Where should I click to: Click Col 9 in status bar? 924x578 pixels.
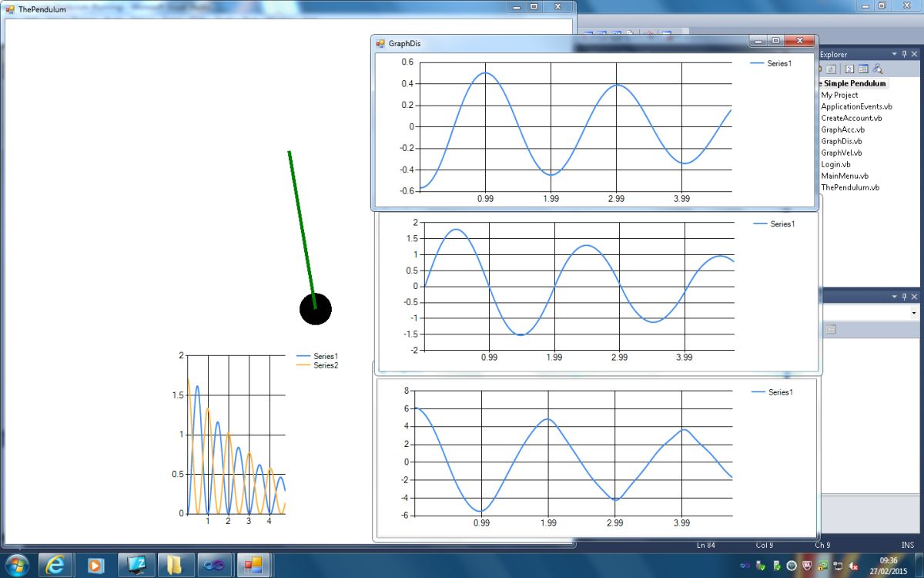pyautogui.click(x=765, y=545)
